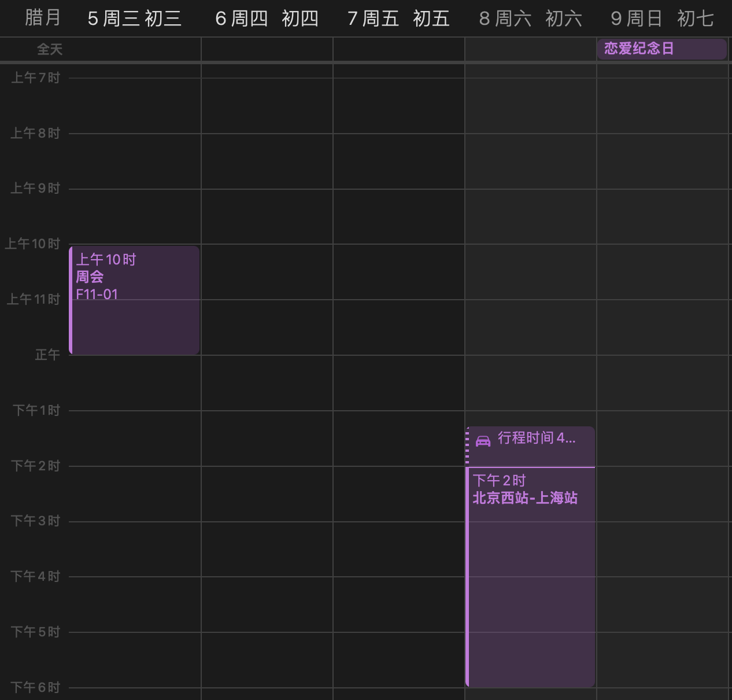Click the 下午6时 time label

pyautogui.click(x=36, y=687)
